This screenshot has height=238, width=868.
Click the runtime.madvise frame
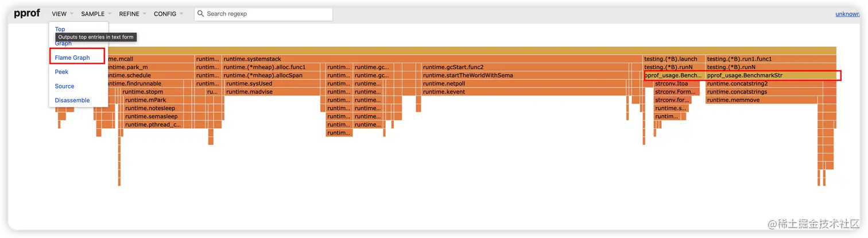pos(272,91)
